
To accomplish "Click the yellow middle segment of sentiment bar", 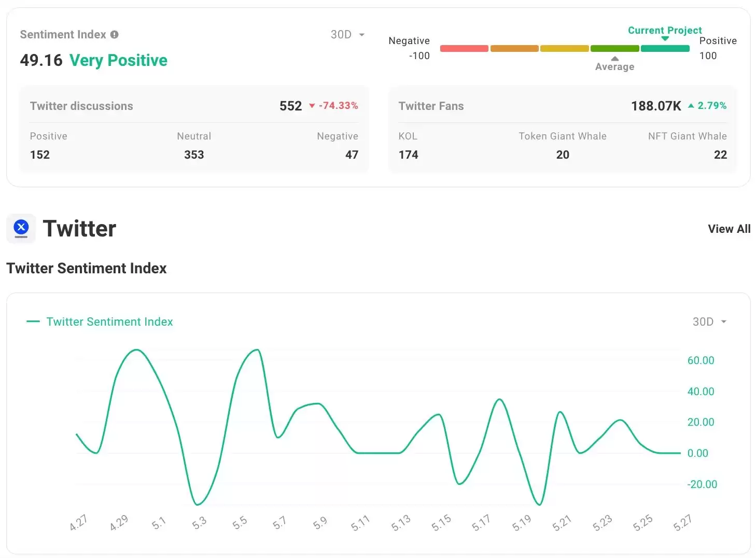I will [x=564, y=49].
